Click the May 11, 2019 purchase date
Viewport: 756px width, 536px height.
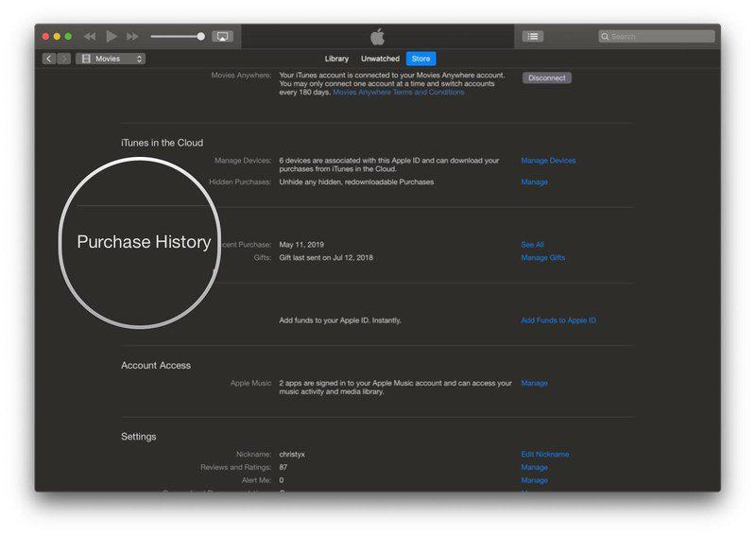(301, 245)
